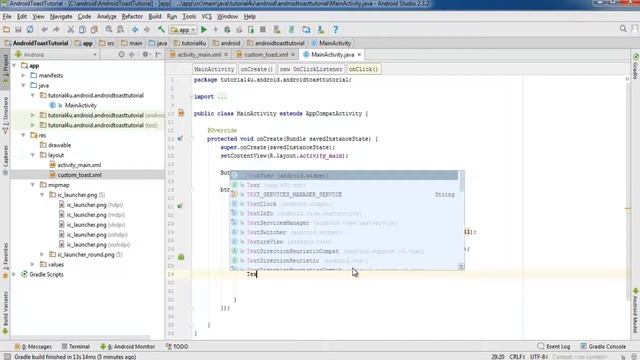Close the MainActivity.java tab
640x360 pixels.
[x=359, y=54]
